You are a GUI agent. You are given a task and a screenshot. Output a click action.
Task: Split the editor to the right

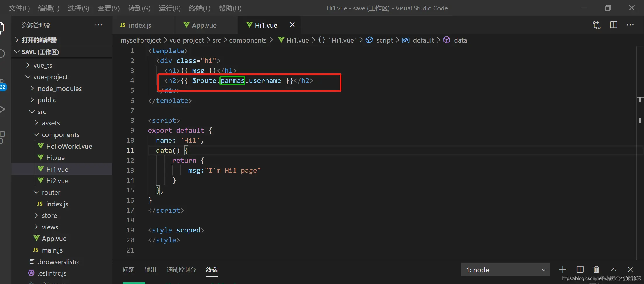[x=614, y=25]
